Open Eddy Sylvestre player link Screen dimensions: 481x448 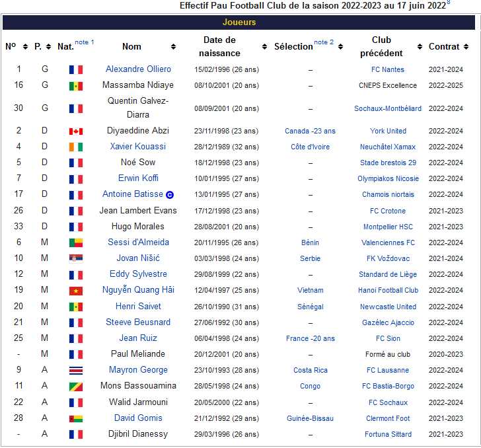point(138,274)
